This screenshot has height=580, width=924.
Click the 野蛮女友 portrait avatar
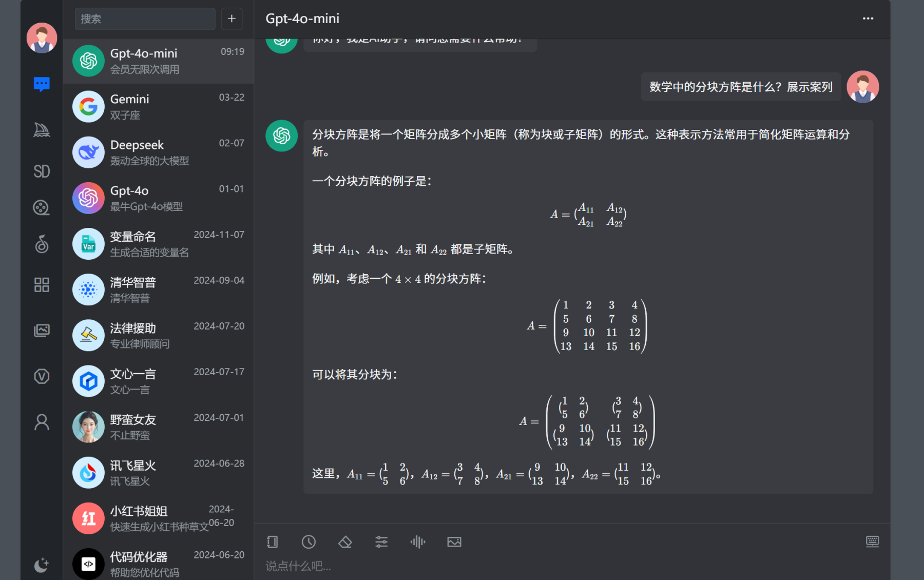[x=88, y=426]
